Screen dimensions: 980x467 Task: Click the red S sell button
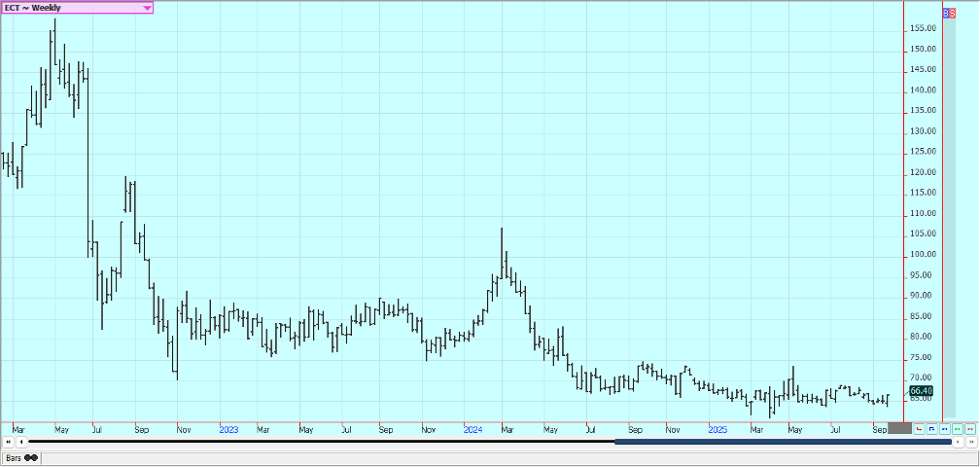952,14
